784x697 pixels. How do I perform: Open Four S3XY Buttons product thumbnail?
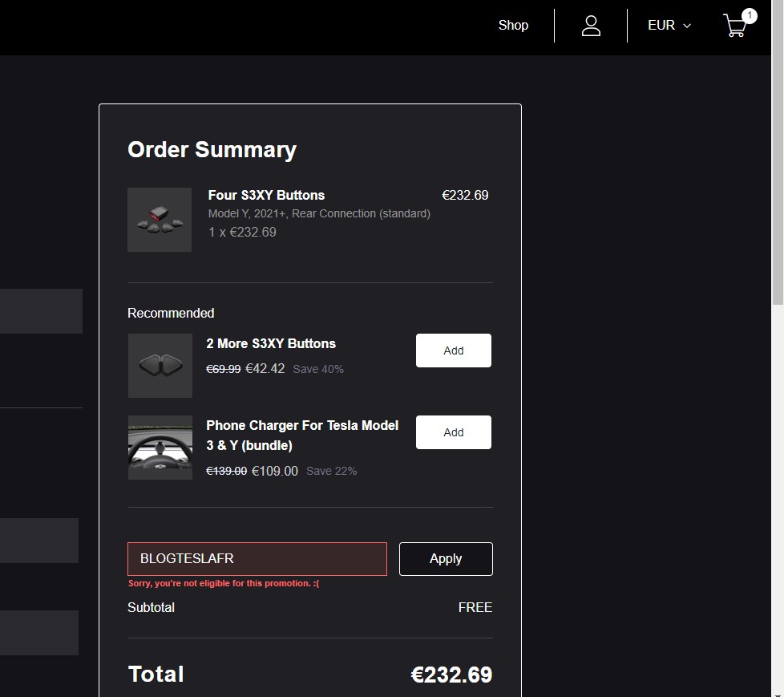(160, 220)
